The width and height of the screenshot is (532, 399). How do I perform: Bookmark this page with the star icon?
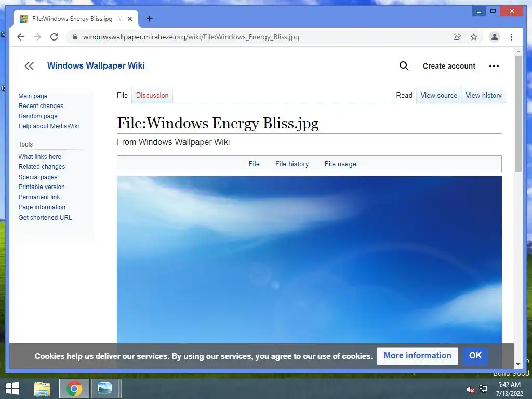point(474,37)
